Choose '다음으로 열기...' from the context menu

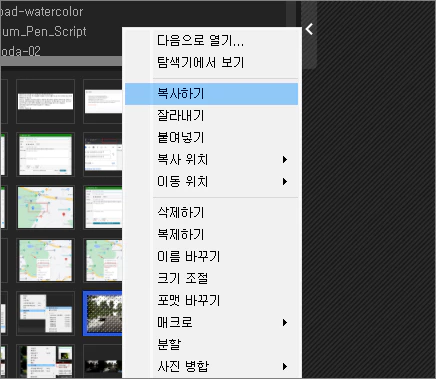(211, 41)
